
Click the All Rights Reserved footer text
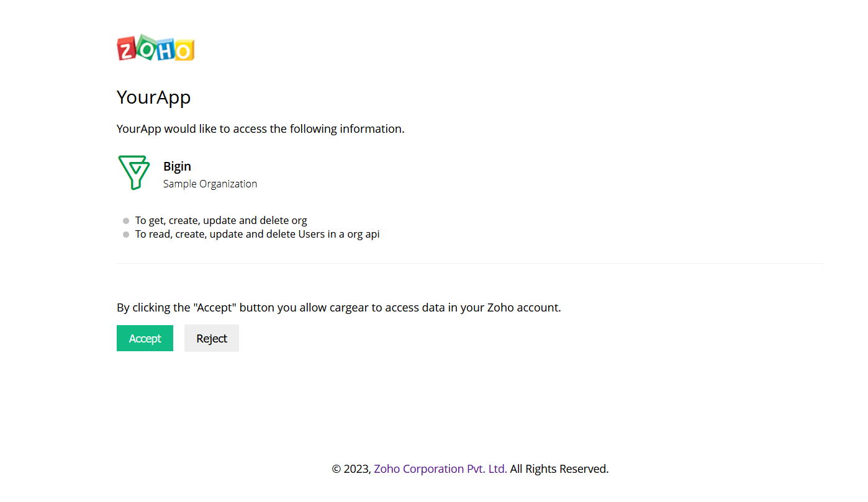(x=559, y=469)
